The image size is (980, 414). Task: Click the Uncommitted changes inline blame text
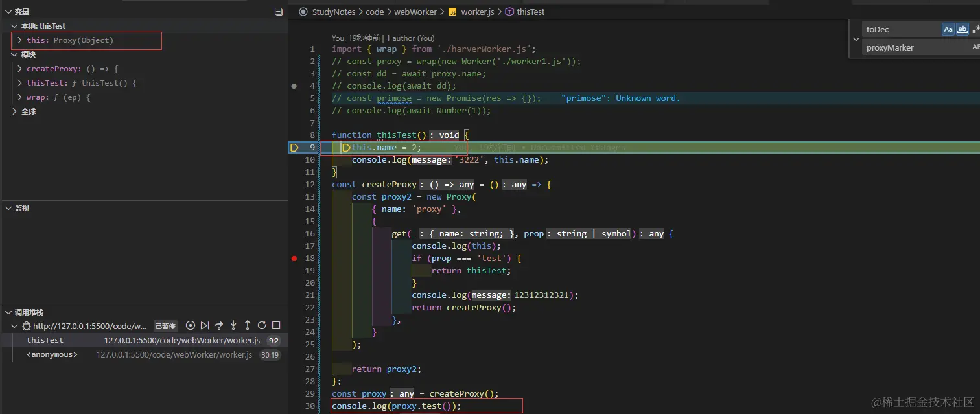[577, 148]
